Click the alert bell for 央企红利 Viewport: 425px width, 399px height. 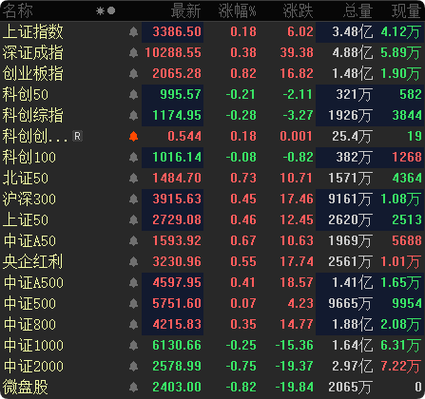click(133, 262)
